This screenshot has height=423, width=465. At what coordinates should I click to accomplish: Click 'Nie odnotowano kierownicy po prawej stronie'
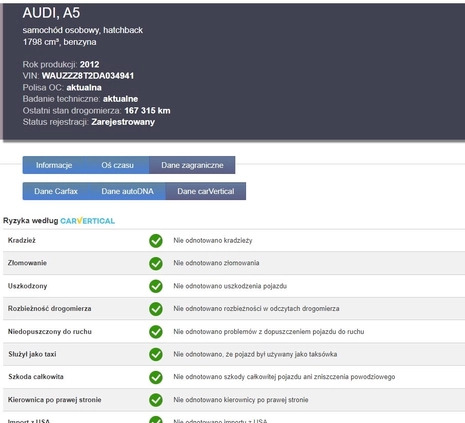(x=241, y=399)
